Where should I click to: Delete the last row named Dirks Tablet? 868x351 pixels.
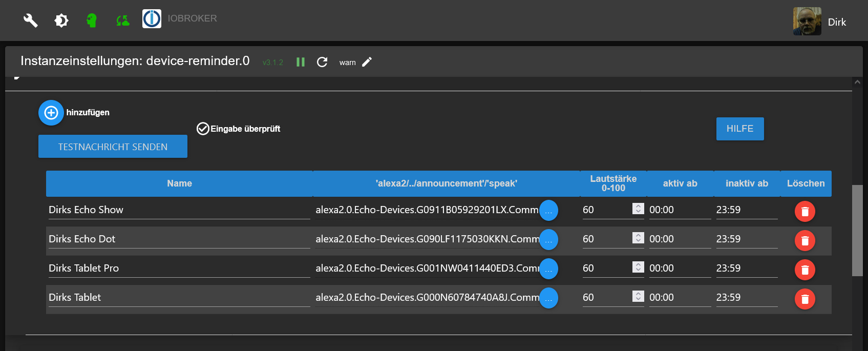[805, 299]
